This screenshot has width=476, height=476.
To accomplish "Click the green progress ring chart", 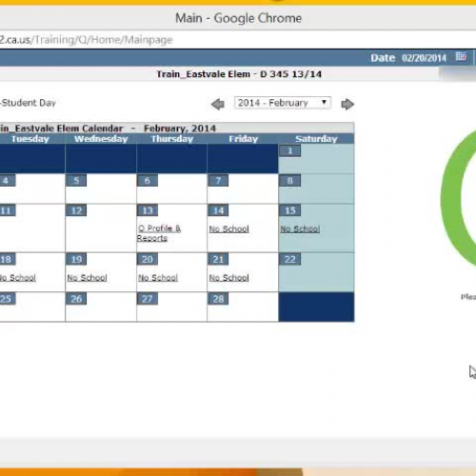I will pos(459,198).
